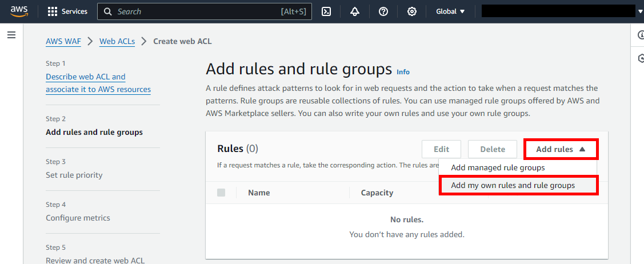This screenshot has width=644, height=264.
Task: Open the Services grid menu
Action: click(67, 11)
